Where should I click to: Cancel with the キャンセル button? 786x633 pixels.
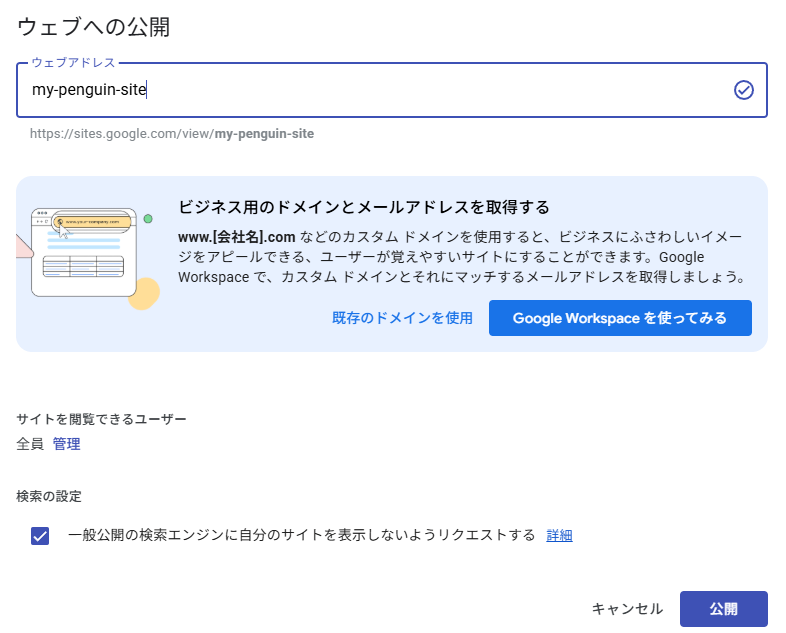click(x=627, y=609)
